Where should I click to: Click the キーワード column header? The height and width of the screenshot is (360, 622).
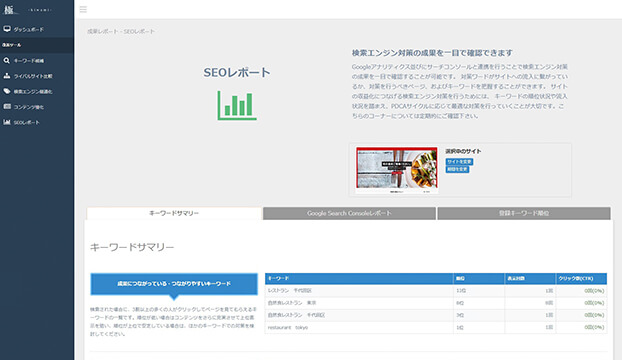pyautogui.click(x=359, y=279)
